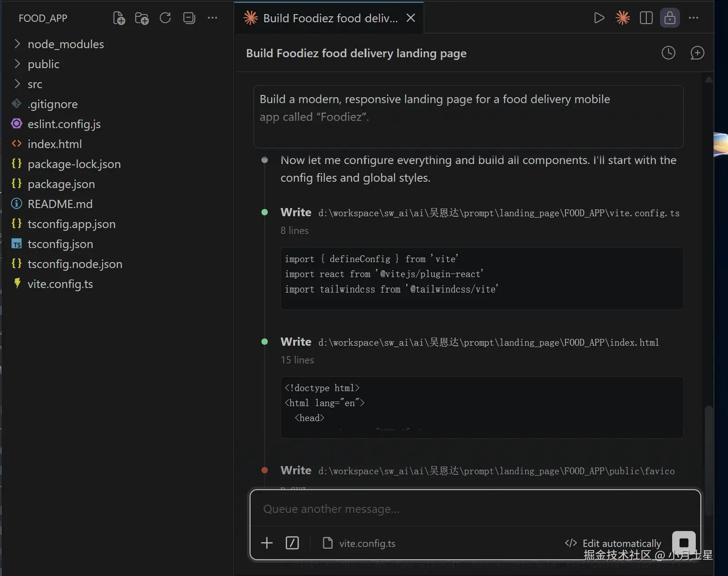
Task: Click the README.md info file icon
Action: coord(17,204)
